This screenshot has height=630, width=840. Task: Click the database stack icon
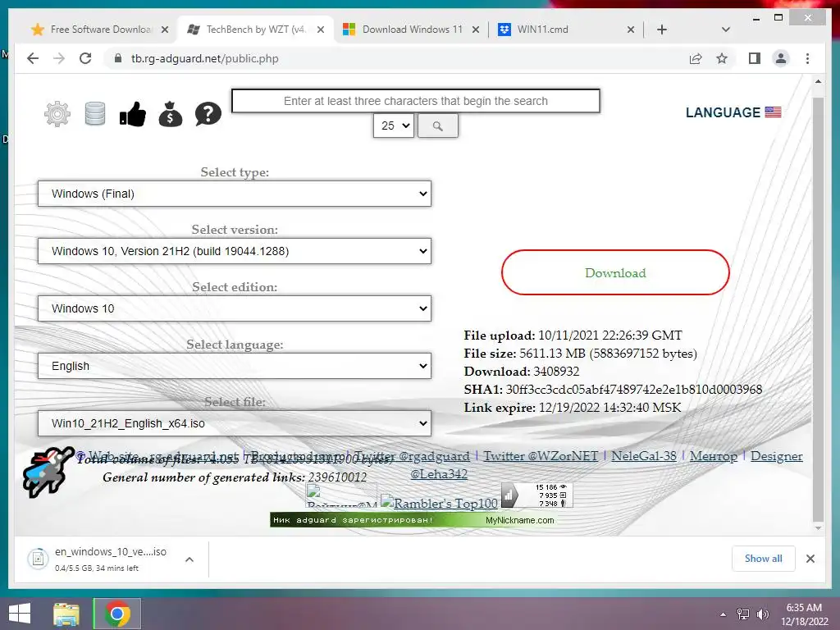point(95,113)
